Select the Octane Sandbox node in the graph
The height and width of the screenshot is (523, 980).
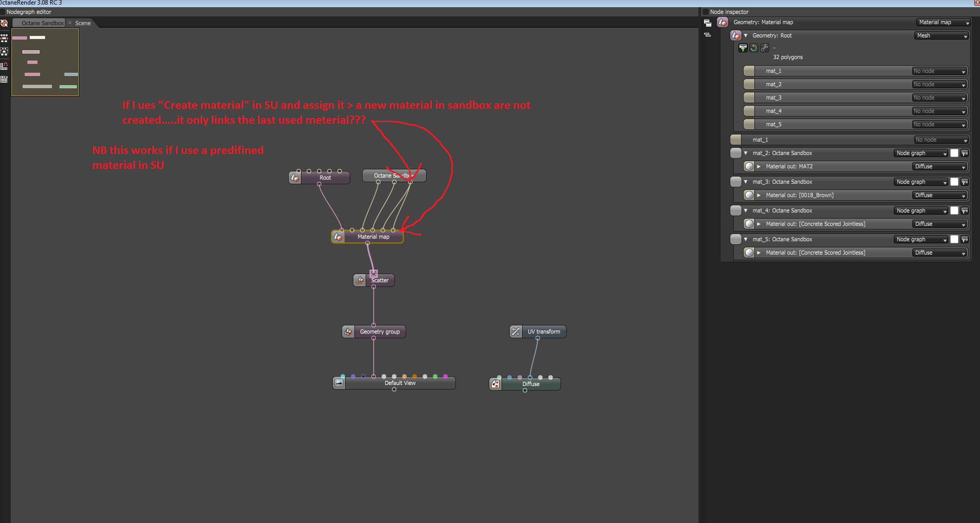(394, 176)
